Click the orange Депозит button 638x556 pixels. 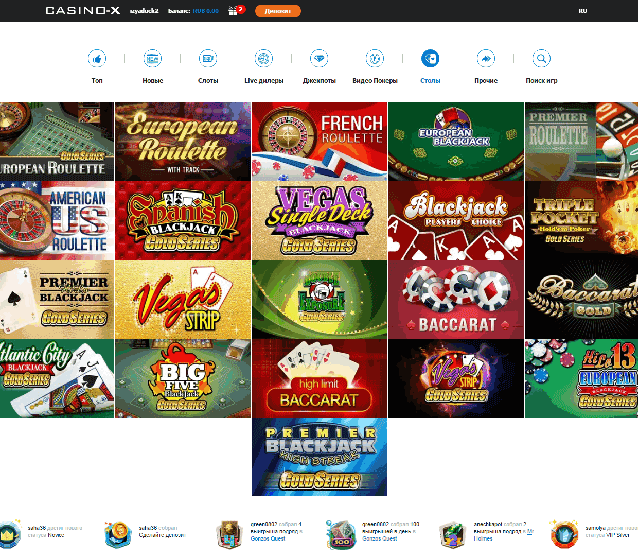(277, 10)
